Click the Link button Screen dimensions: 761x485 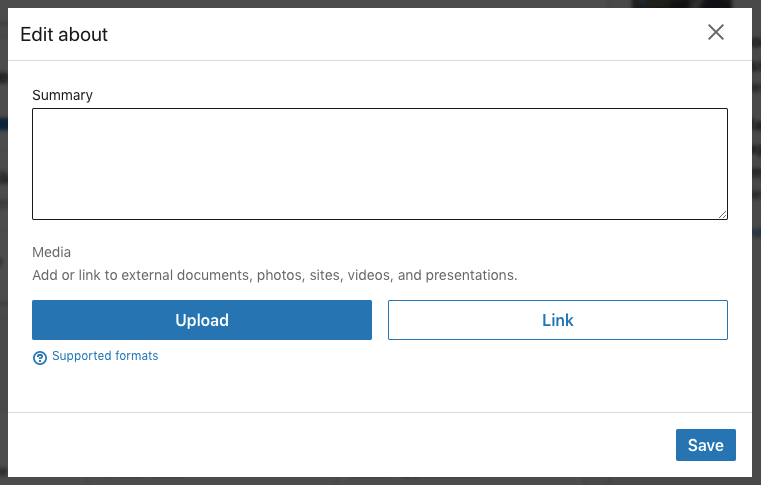[557, 320]
